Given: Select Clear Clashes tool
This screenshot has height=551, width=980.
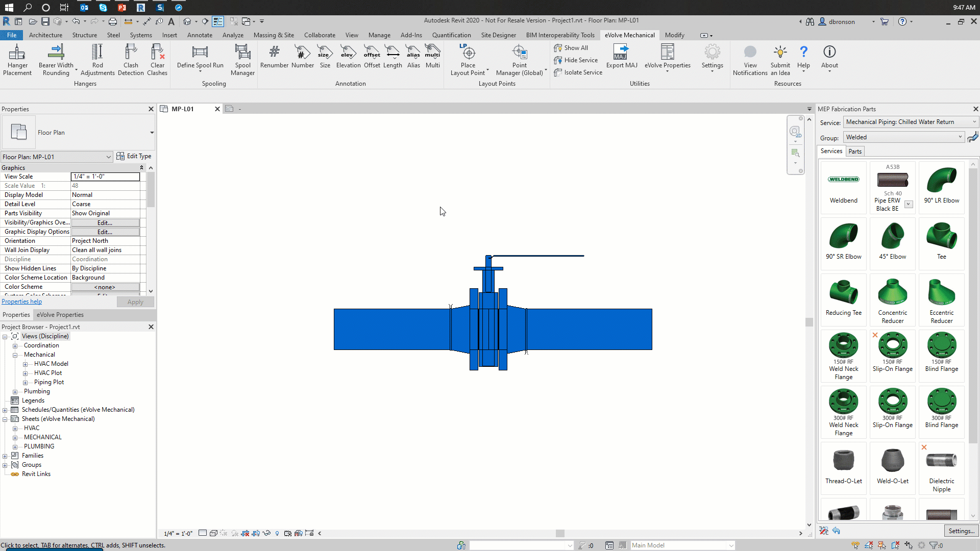Looking at the screenshot, I should [x=157, y=60].
